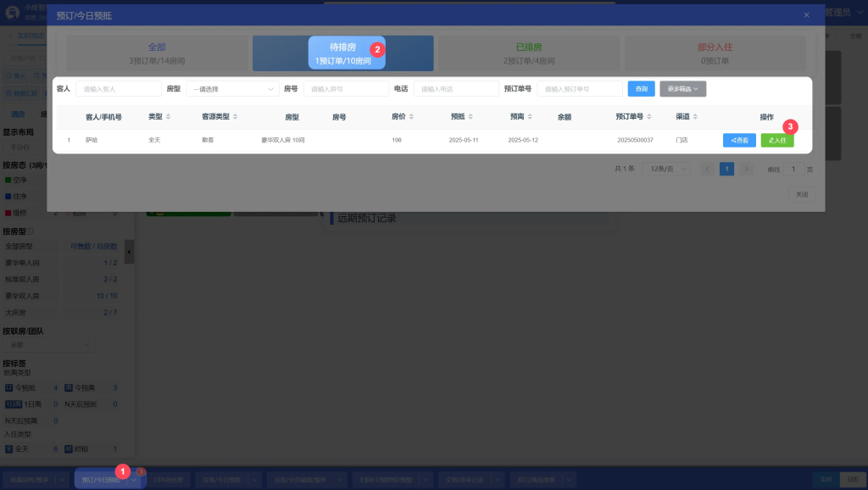Close the dialog with the X icon
This screenshot has width=868, height=490.
pos(806,15)
